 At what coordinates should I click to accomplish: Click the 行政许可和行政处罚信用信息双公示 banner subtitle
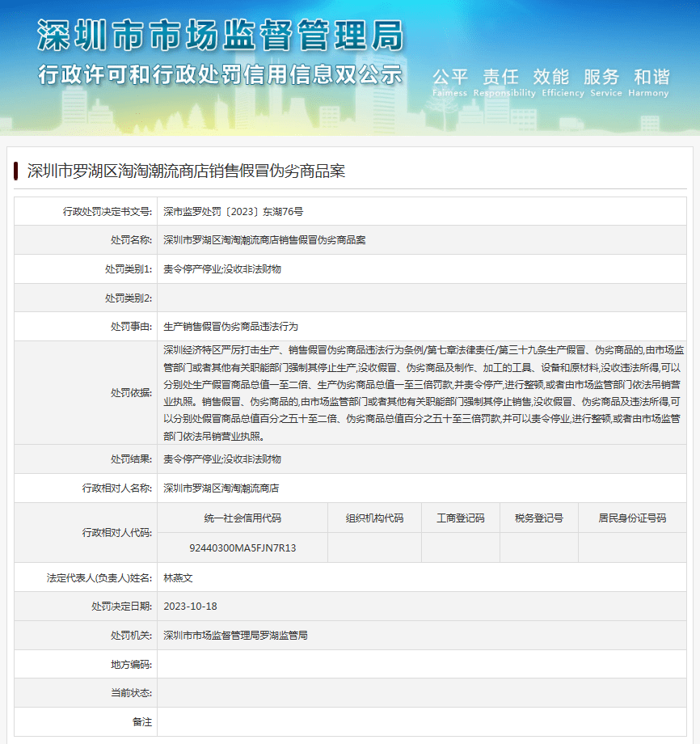pyautogui.click(x=220, y=75)
